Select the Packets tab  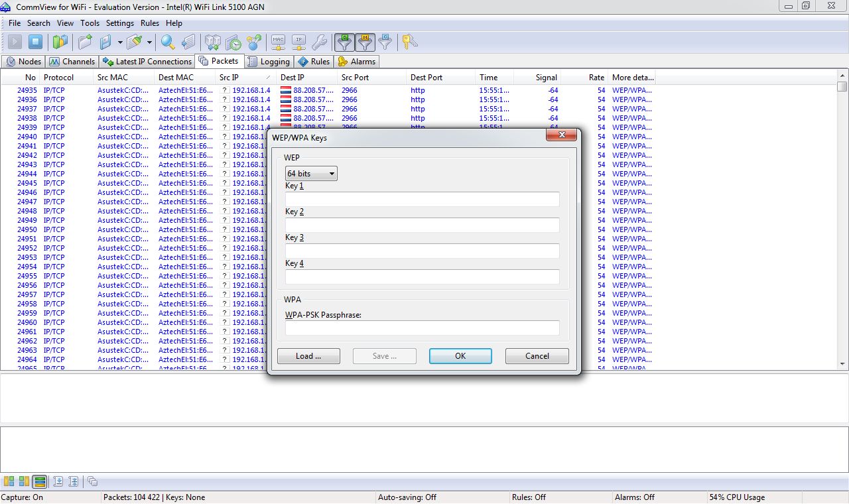(x=218, y=61)
